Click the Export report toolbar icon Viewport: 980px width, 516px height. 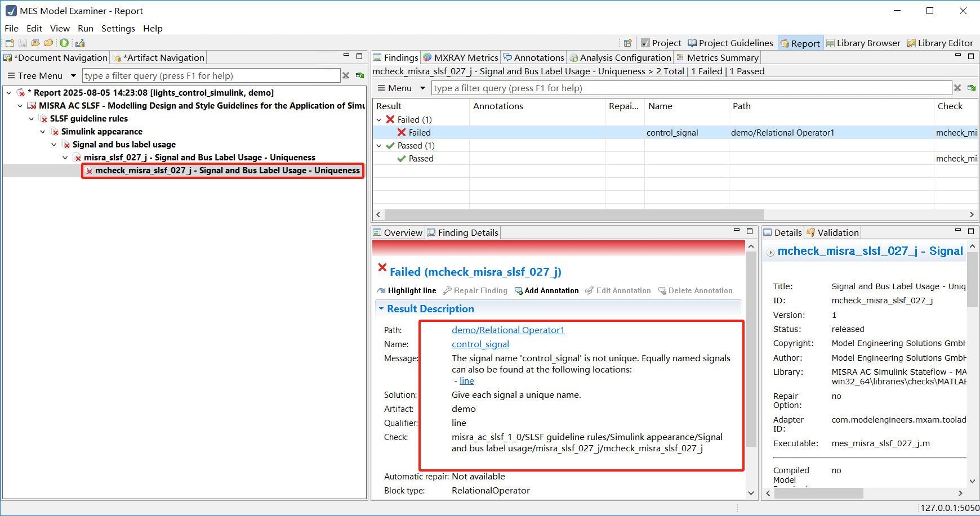pyautogui.click(x=80, y=43)
